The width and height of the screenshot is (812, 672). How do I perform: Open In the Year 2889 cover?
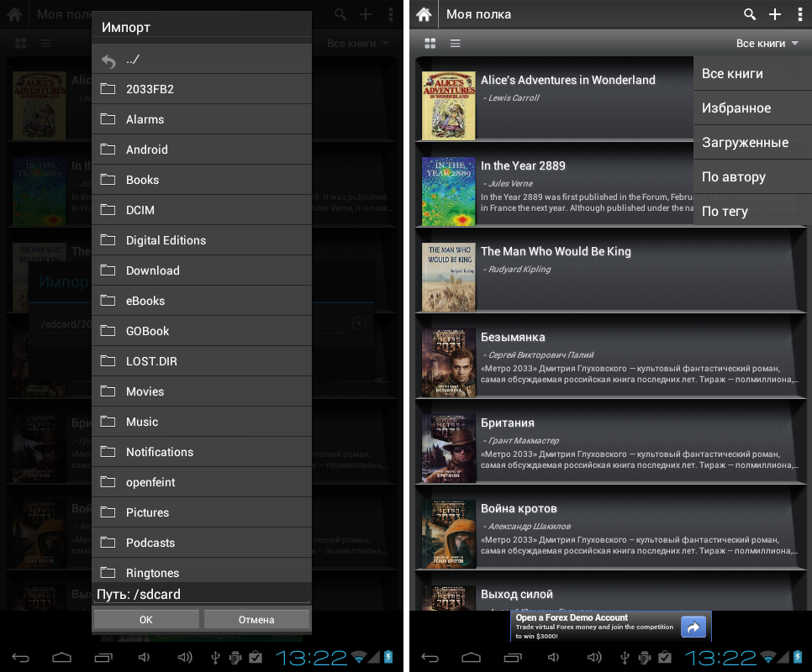449,192
